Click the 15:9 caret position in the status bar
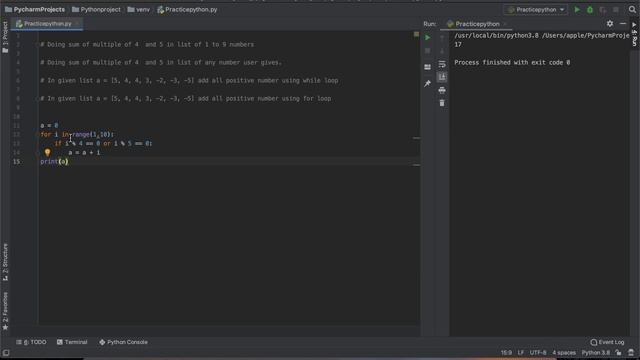The height and width of the screenshot is (360, 640). pyautogui.click(x=506, y=353)
